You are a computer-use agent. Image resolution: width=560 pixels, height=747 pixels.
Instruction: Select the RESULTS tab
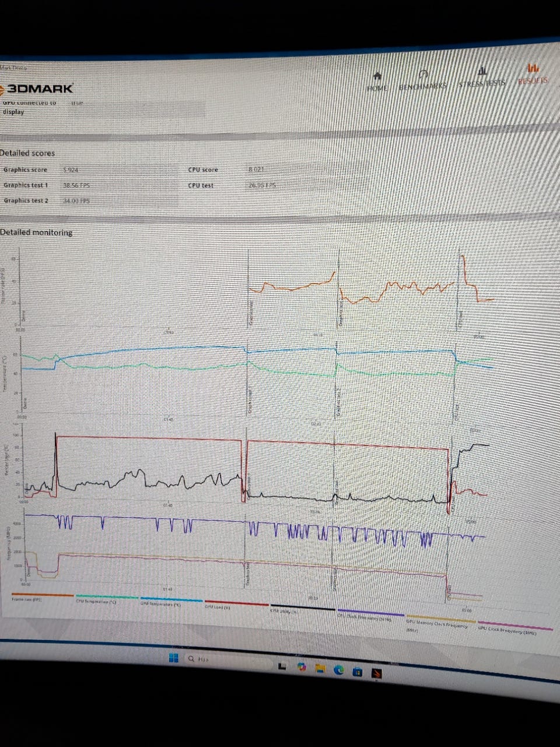click(x=533, y=75)
